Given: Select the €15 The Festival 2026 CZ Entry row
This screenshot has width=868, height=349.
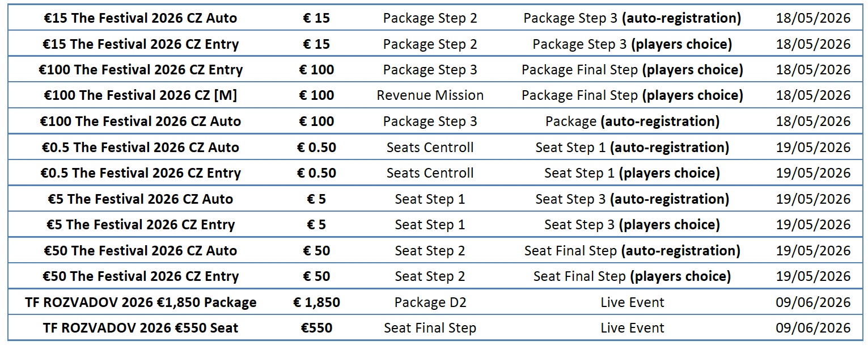Looking at the screenshot, I should point(141,44).
